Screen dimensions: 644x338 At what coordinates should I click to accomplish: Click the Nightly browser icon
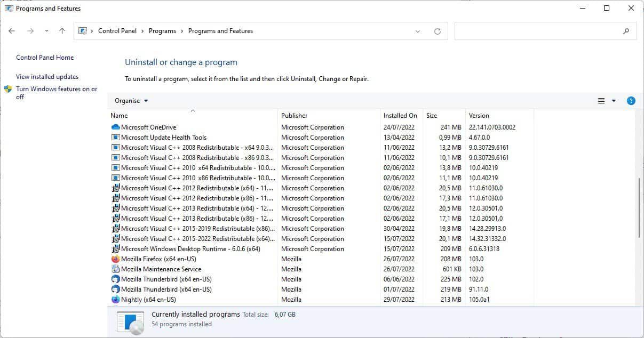116,300
